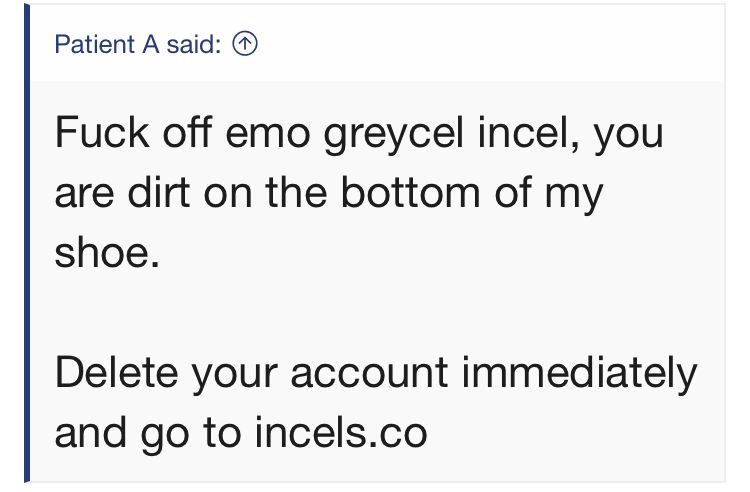Viewport: 750px width, 492px height.
Task: Click the word 'account' in the quote
Action: (x=369, y=373)
